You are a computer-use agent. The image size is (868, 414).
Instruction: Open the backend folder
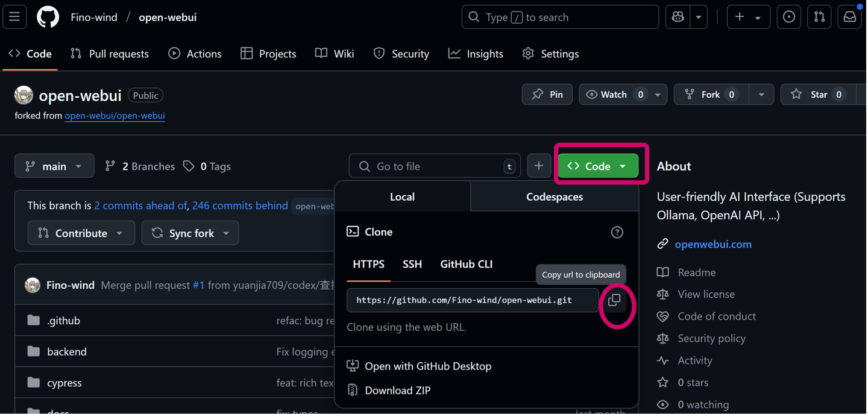coord(67,351)
